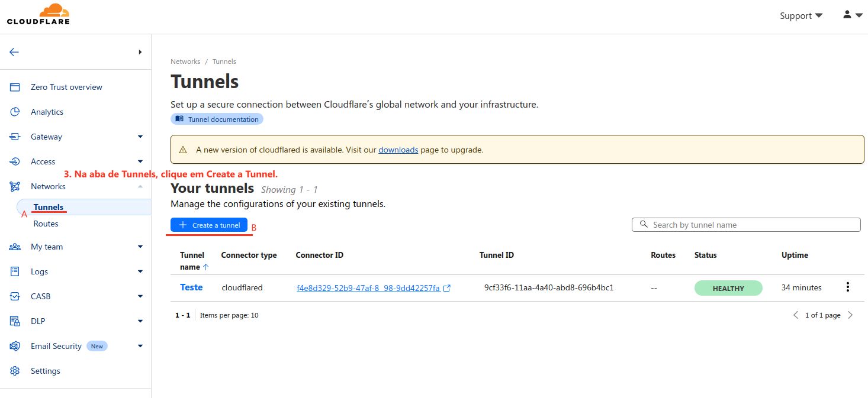The width and height of the screenshot is (868, 398).
Task: Click the Create a tunnel button
Action: click(x=209, y=225)
